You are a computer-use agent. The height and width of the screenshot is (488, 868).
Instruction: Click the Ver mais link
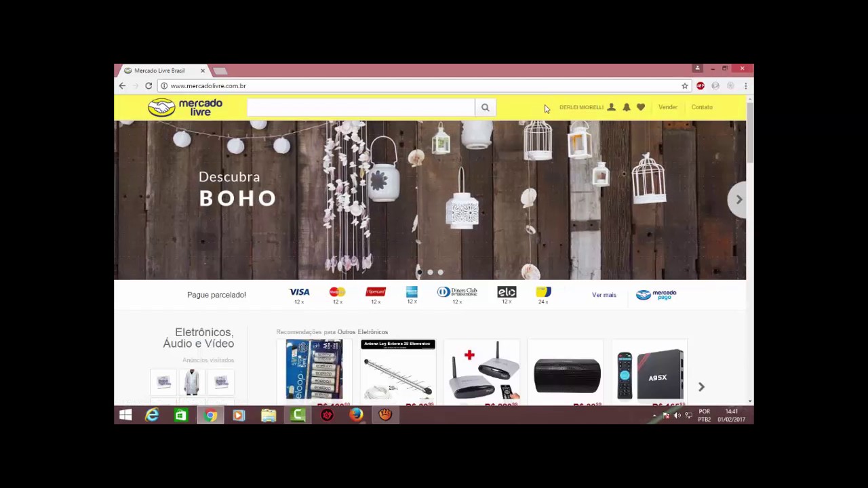[x=604, y=295]
